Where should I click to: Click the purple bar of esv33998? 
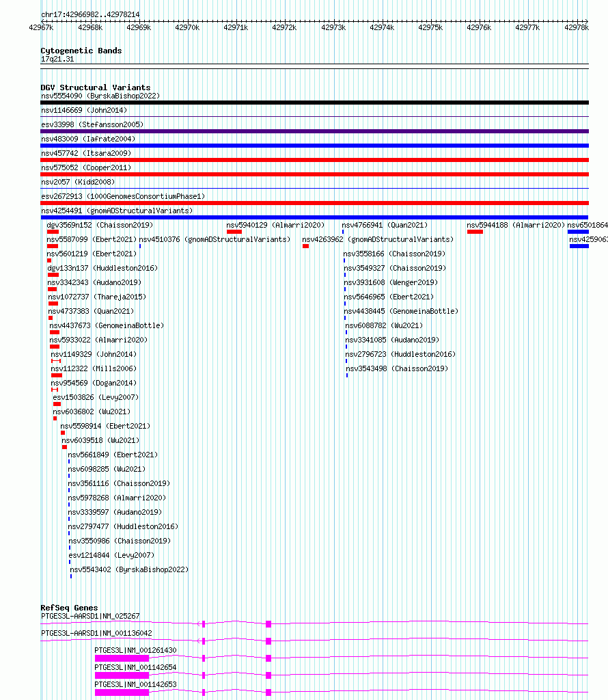click(314, 131)
